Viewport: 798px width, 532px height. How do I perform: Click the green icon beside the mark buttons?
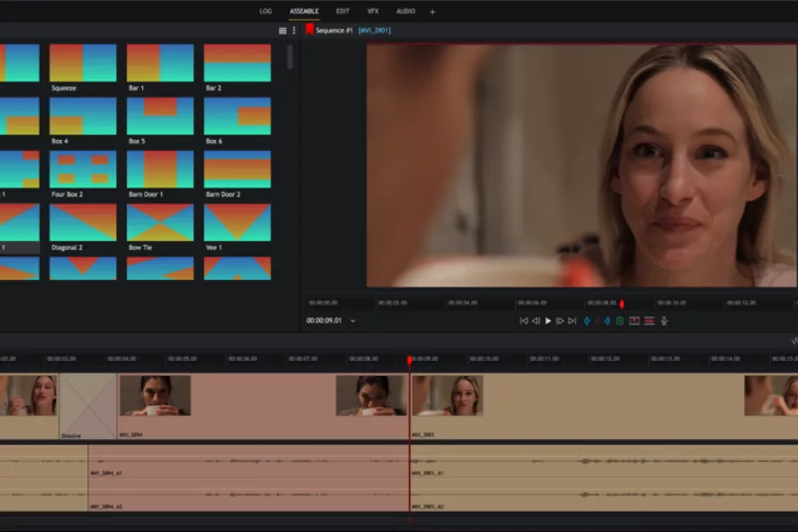coord(620,321)
